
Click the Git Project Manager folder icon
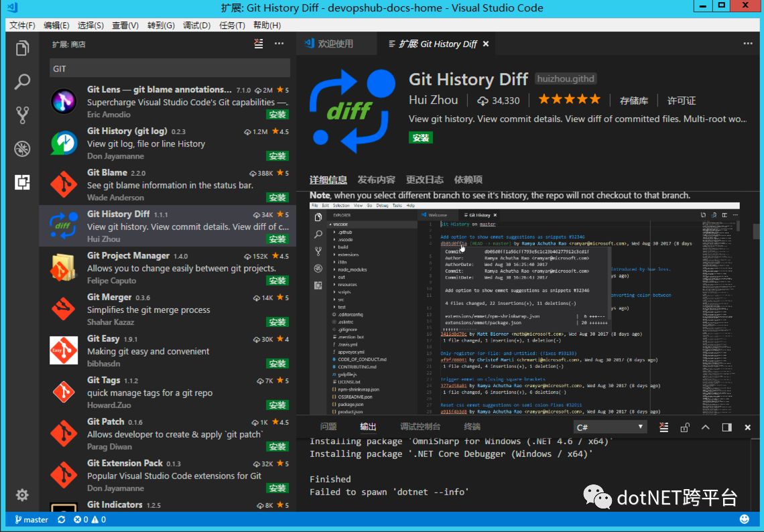pyautogui.click(x=64, y=267)
